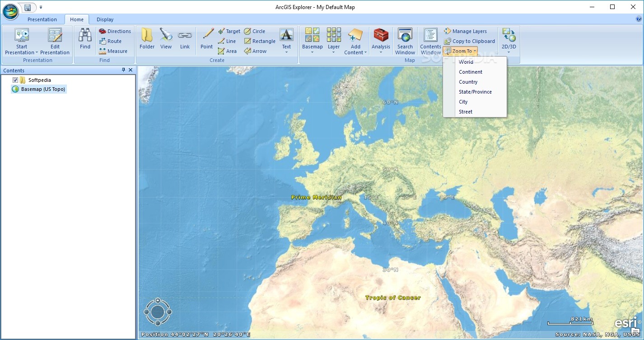
Task: Open the Help question mark icon
Action: point(639,19)
